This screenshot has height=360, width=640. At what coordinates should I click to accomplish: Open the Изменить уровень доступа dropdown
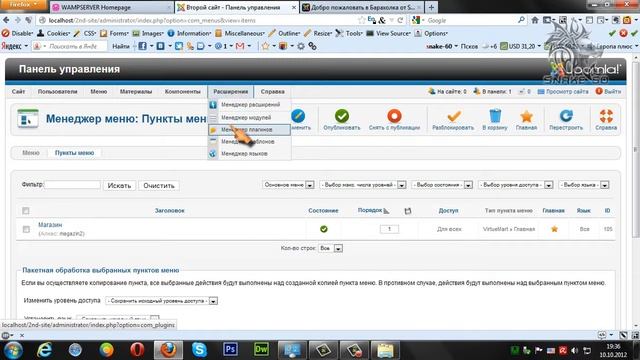coord(161,301)
